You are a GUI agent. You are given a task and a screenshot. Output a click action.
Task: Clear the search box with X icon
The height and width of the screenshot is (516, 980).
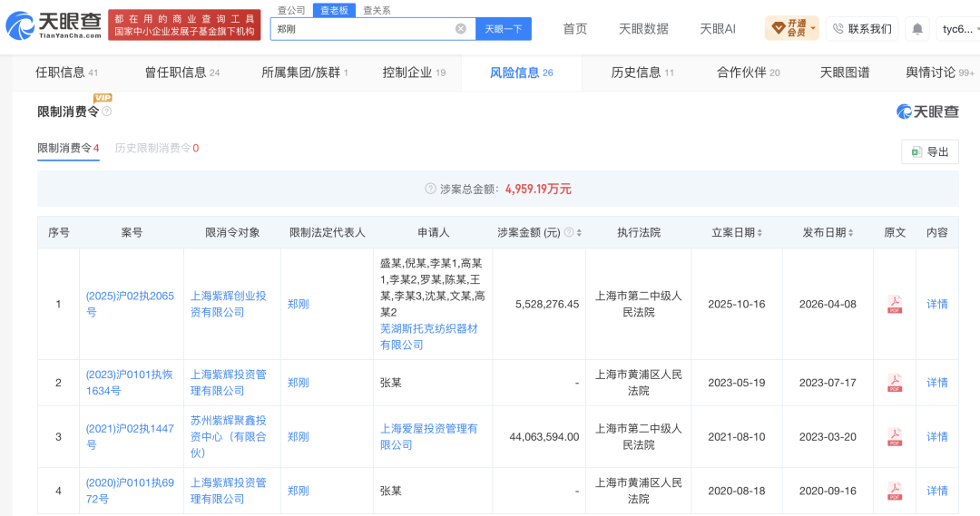point(461,29)
